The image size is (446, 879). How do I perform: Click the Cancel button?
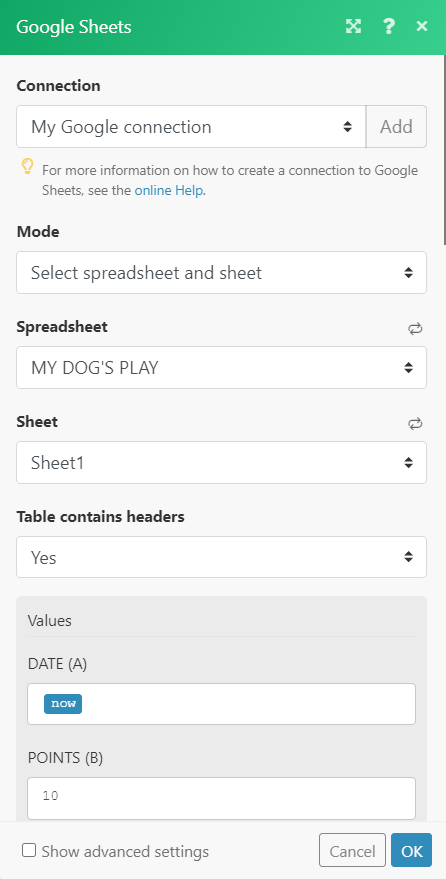point(352,852)
